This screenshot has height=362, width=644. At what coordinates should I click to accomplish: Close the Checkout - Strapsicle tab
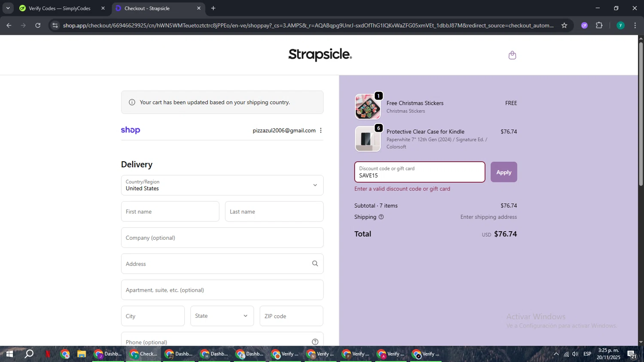(x=199, y=8)
